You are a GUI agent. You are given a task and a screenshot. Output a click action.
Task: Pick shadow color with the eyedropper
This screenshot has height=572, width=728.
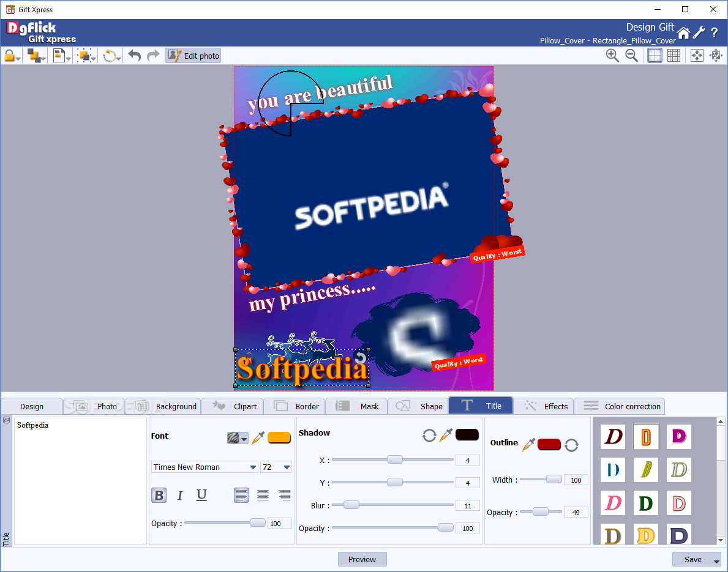pos(446,435)
